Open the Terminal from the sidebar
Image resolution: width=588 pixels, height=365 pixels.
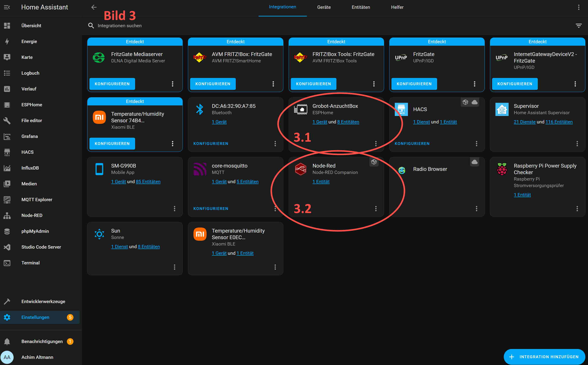(x=30, y=263)
